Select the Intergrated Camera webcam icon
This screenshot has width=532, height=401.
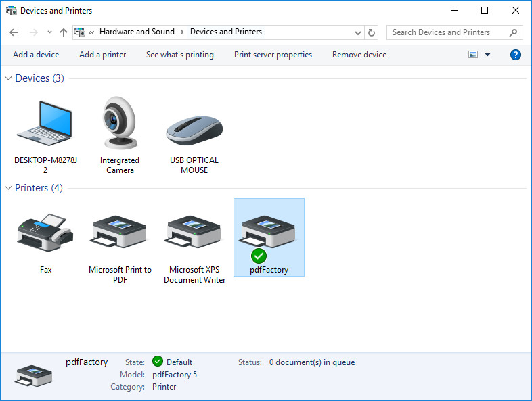coord(120,123)
